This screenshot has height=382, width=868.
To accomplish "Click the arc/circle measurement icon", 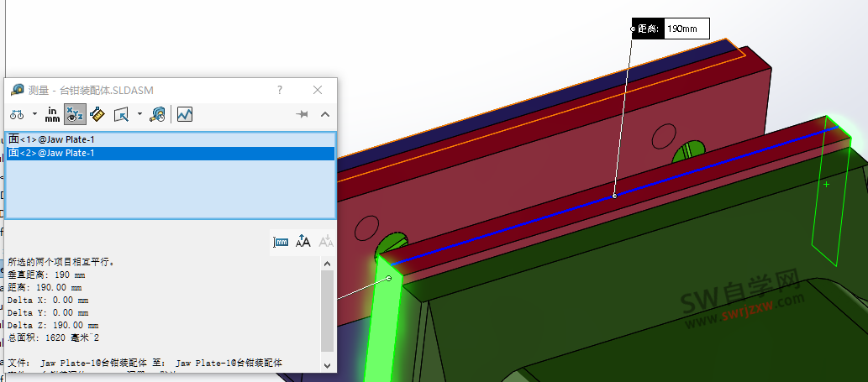I will [18, 114].
